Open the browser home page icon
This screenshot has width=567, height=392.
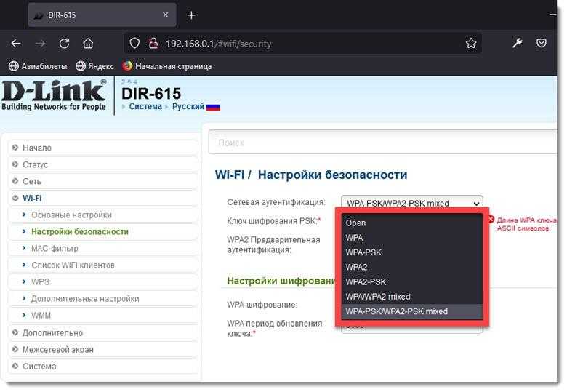[x=88, y=44]
